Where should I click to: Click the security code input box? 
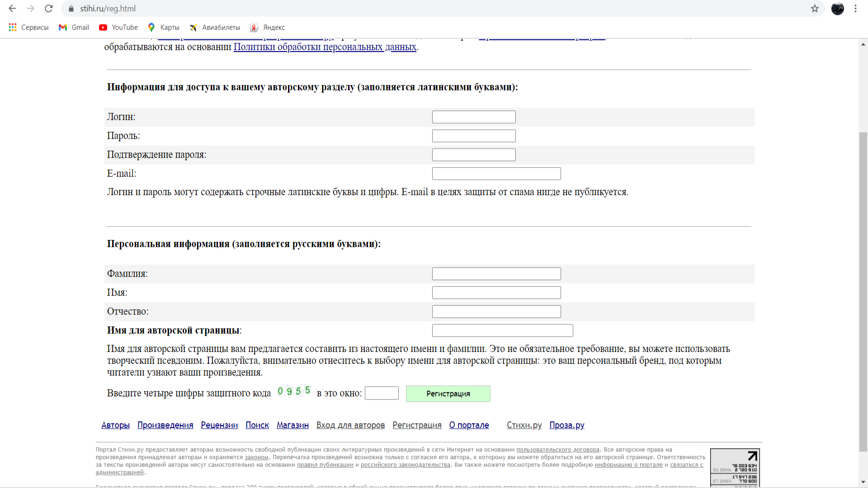pyautogui.click(x=382, y=393)
